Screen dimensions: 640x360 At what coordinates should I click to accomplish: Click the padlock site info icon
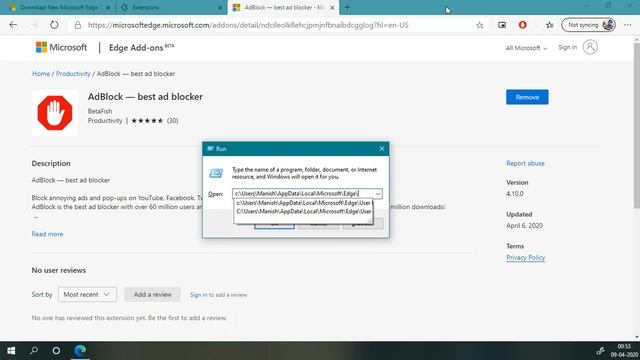(x=78, y=25)
